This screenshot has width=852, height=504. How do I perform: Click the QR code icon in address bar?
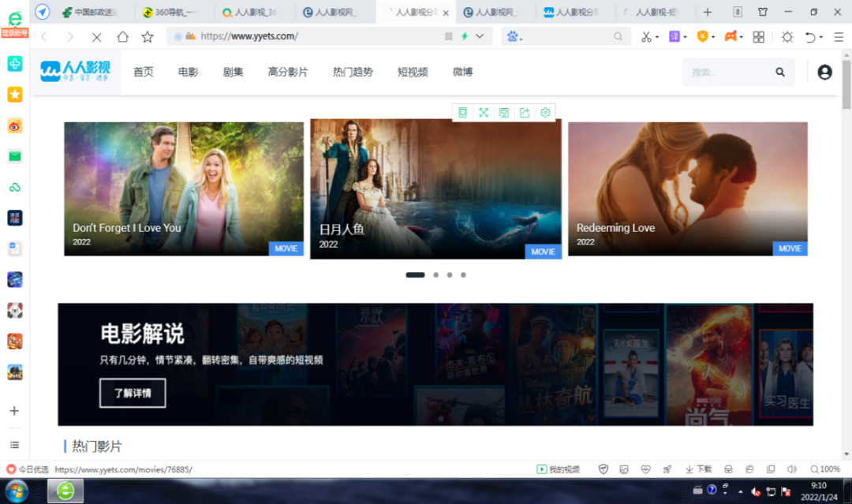click(x=449, y=36)
